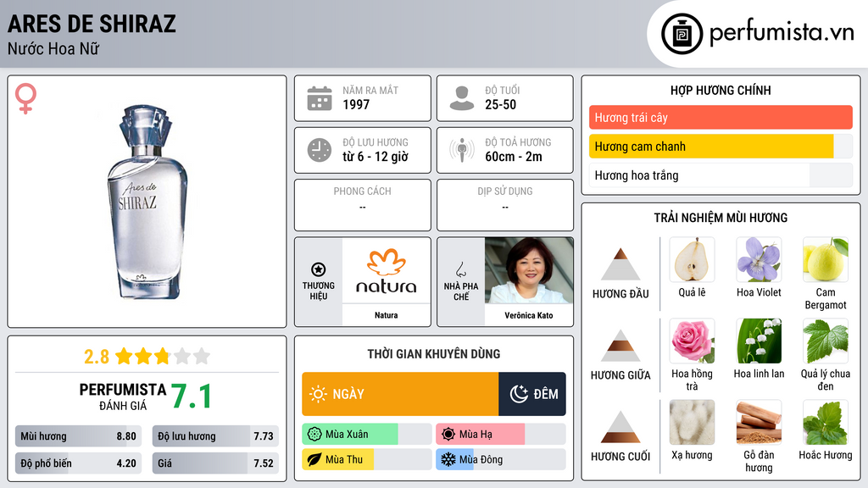The height and width of the screenshot is (488, 868).
Task: Click the person icon beside Độ tuổi
Action: [462, 98]
